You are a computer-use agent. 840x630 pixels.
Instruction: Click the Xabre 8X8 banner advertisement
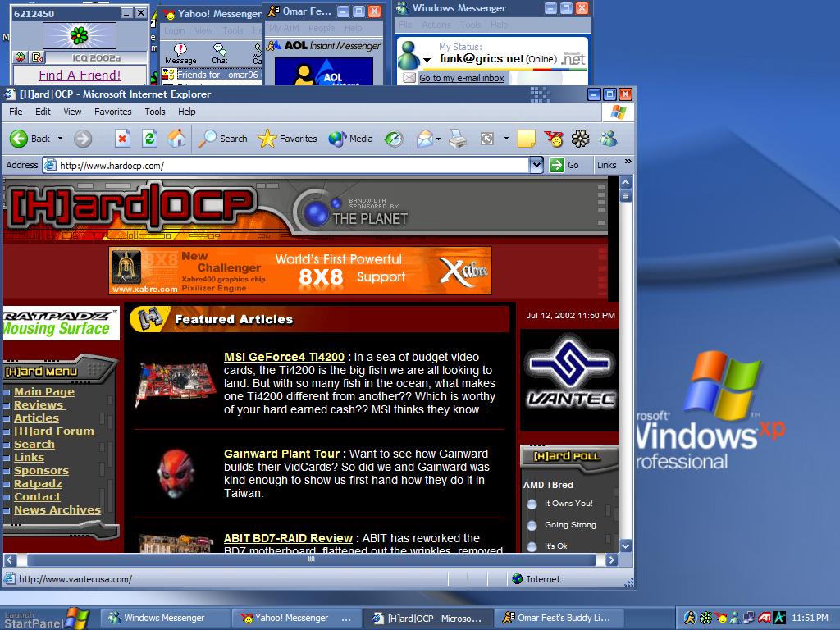click(x=300, y=271)
